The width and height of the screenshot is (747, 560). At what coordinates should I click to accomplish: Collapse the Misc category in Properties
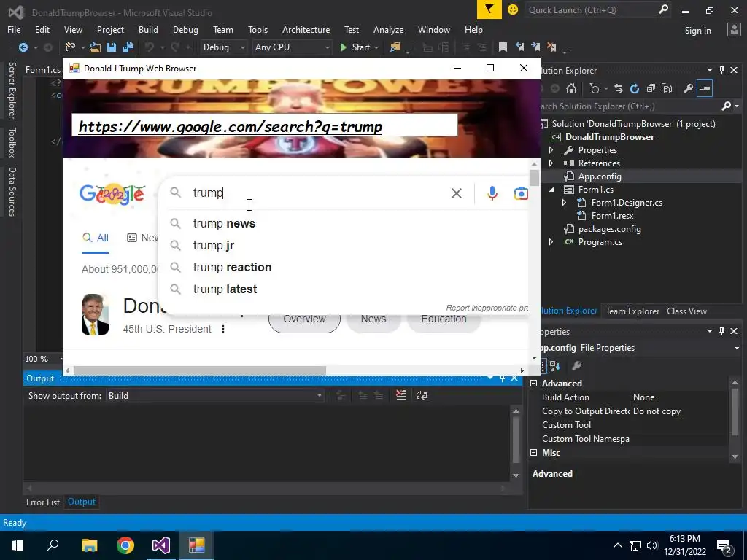pos(533,452)
